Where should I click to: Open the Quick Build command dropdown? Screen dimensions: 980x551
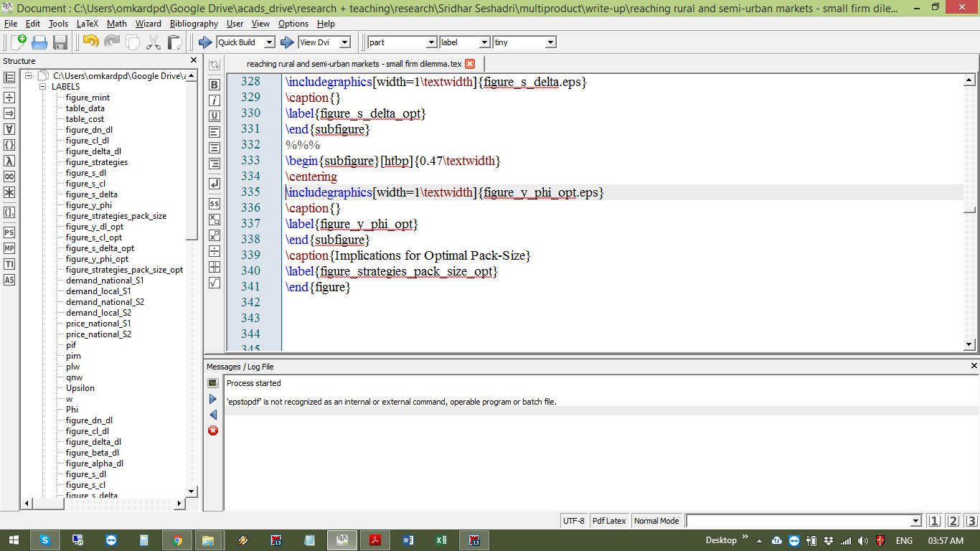(269, 42)
